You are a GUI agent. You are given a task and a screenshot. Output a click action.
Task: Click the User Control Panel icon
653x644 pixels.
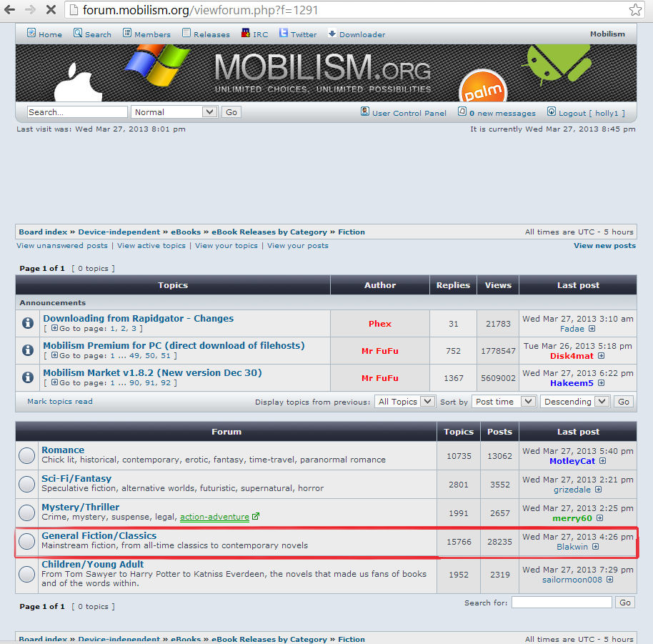(x=365, y=112)
